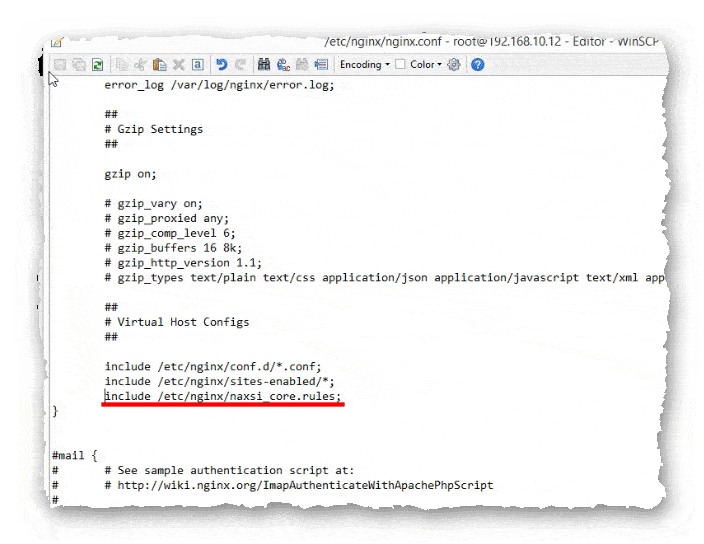Click the Copy icon in the toolbar
The height and width of the screenshot is (544, 704).
pos(122,65)
